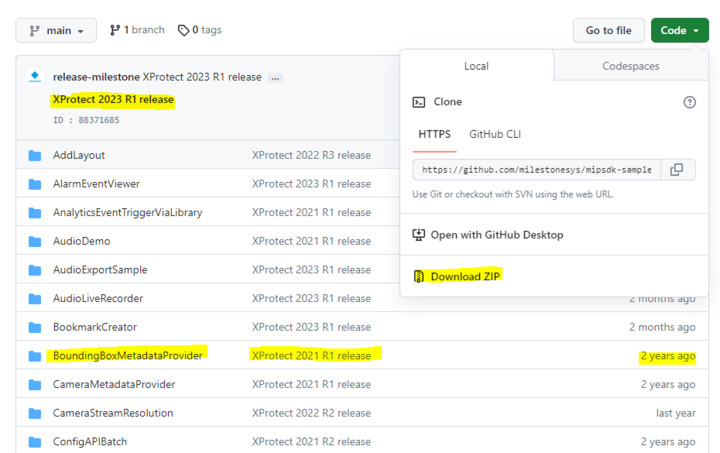Choose Open with GitHub Desktop
Image resolution: width=720 pixels, height=453 pixels.
pos(496,235)
